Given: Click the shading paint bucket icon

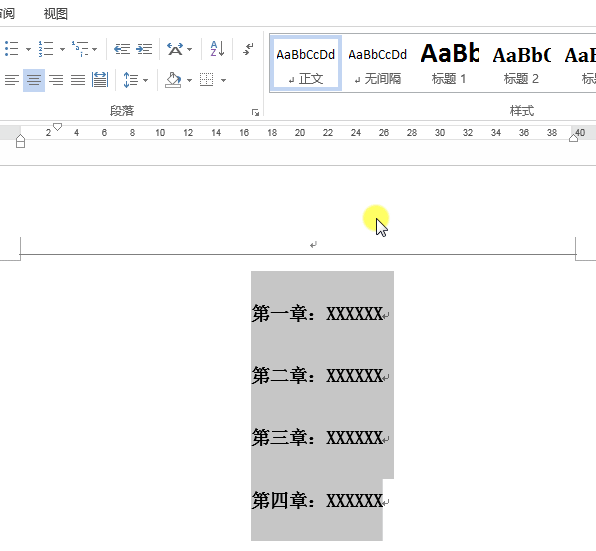Looking at the screenshot, I should point(173,80).
